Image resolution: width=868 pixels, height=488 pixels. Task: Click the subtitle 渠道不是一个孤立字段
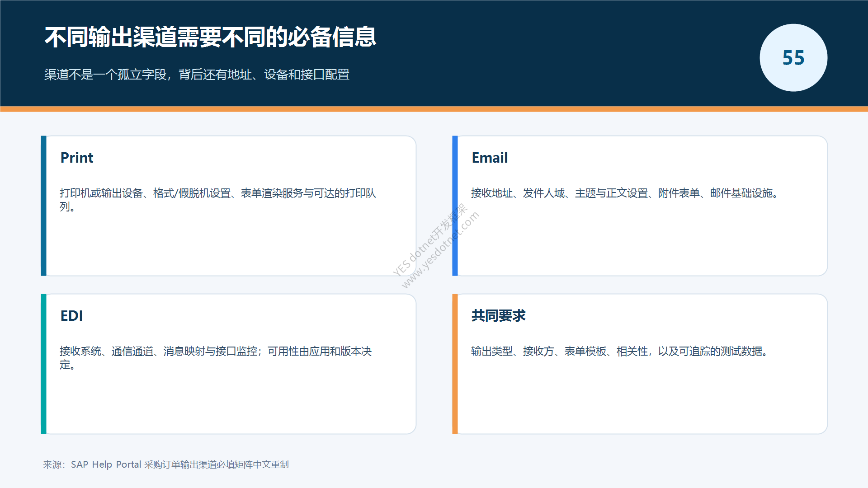click(197, 75)
